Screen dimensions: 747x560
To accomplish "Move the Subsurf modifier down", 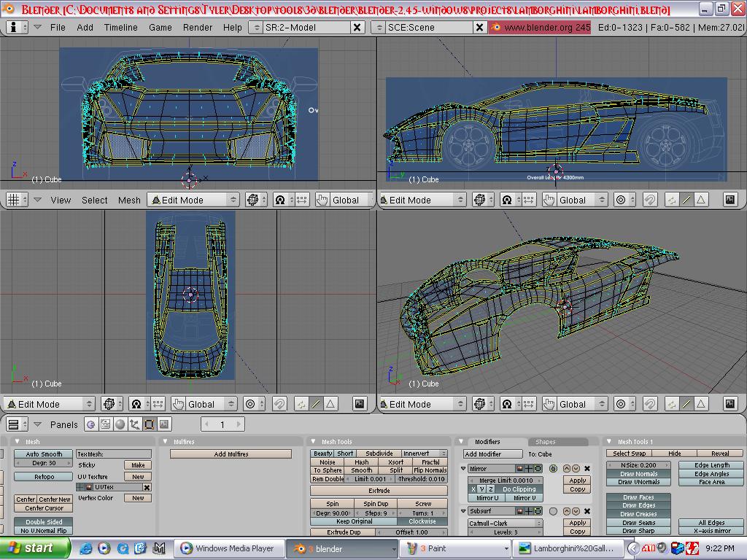I will coord(576,511).
